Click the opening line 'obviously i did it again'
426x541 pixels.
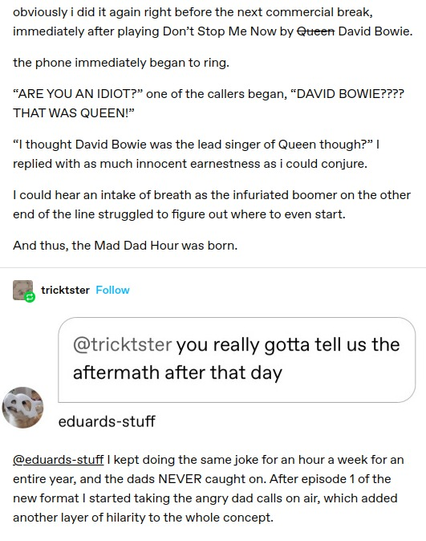(x=192, y=12)
